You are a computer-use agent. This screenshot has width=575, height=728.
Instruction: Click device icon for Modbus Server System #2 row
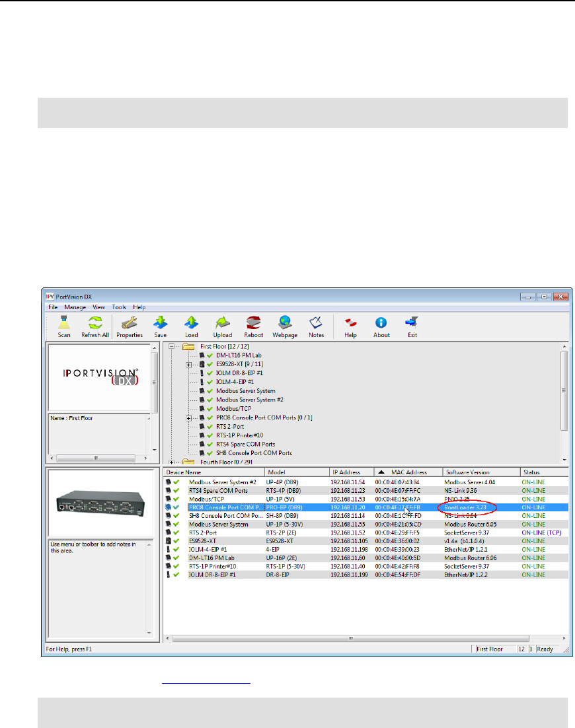168,482
